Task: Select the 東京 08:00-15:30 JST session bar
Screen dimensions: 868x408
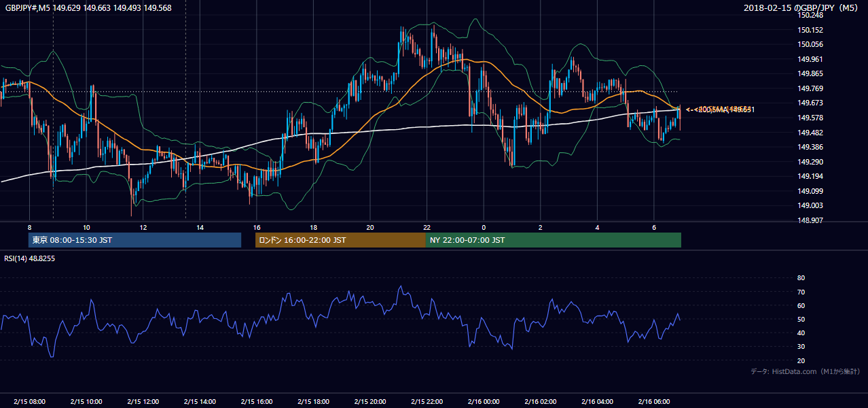Action: tap(135, 240)
